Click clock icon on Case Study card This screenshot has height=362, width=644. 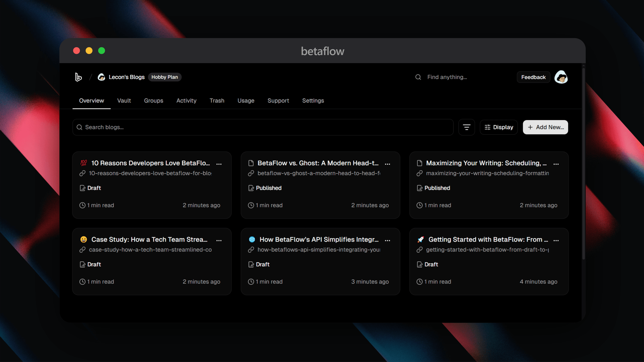82,282
